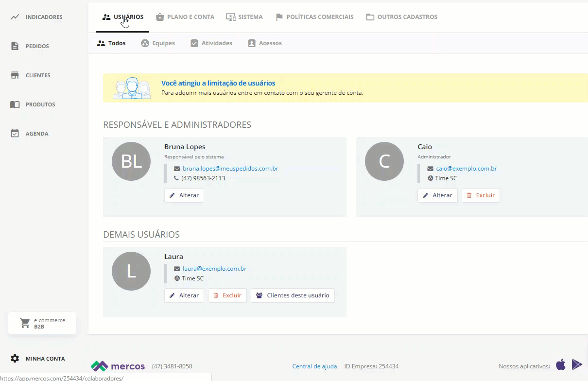The width and height of the screenshot is (588, 381).
Task: Open Outros Cadastros tab
Action: (401, 17)
